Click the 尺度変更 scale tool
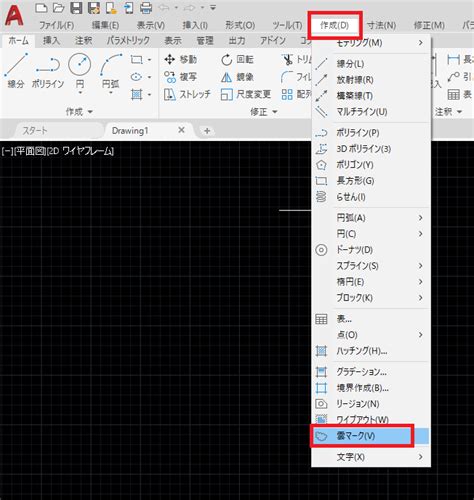This screenshot has height=500, width=474. (x=246, y=95)
